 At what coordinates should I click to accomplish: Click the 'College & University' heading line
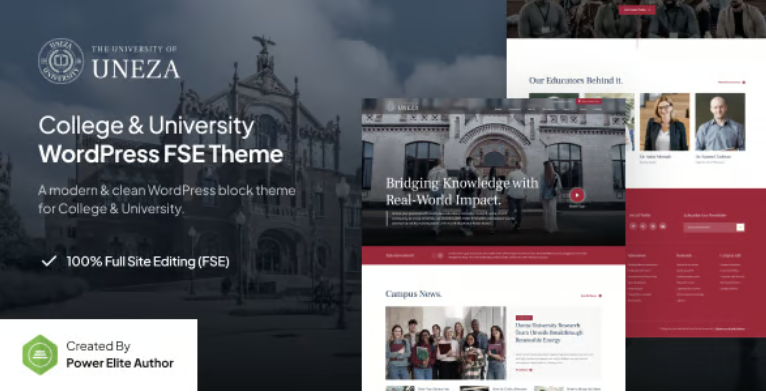(146, 127)
